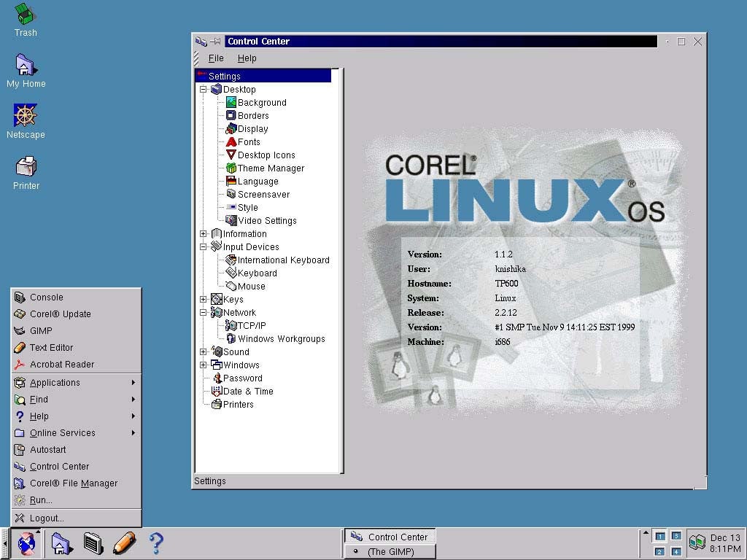The height and width of the screenshot is (560, 747).
Task: Open home folder from the taskbar
Action: click(x=61, y=542)
